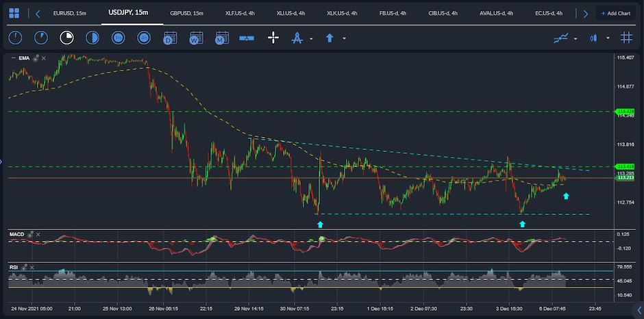Viewport: 644px width, 319px height.
Task: Activate the crosshair cursor tool
Action: point(273,38)
